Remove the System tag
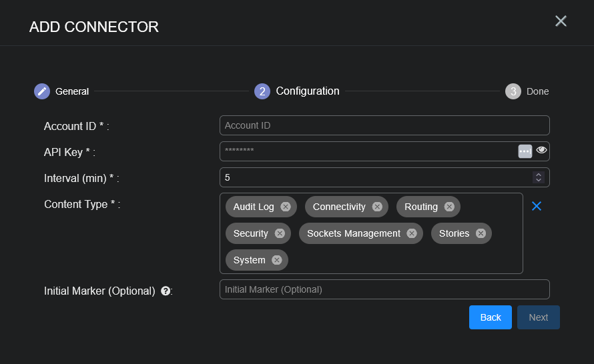 pyautogui.click(x=277, y=260)
